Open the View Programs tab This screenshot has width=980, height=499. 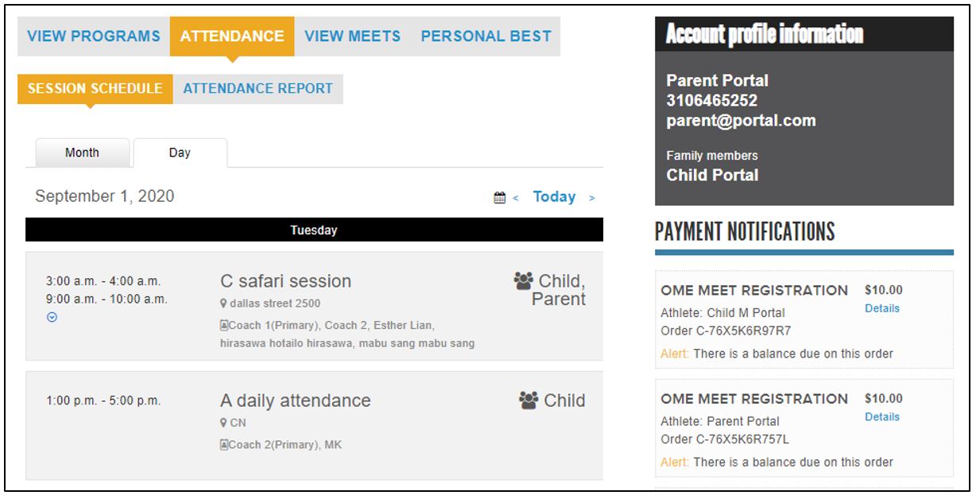tap(94, 36)
